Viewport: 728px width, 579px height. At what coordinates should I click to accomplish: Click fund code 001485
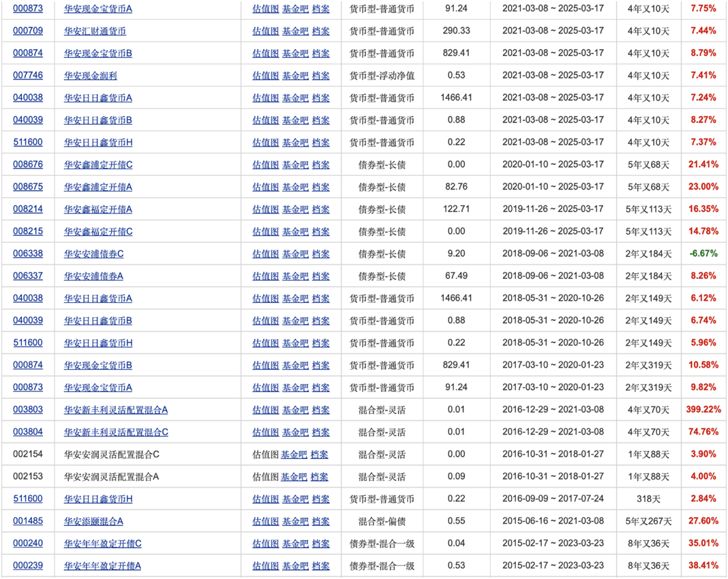click(x=28, y=521)
